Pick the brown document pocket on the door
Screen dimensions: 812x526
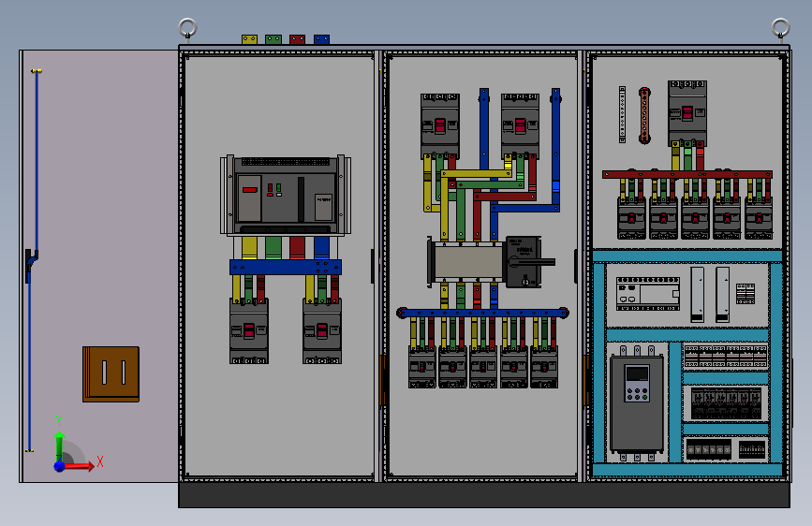[111, 374]
